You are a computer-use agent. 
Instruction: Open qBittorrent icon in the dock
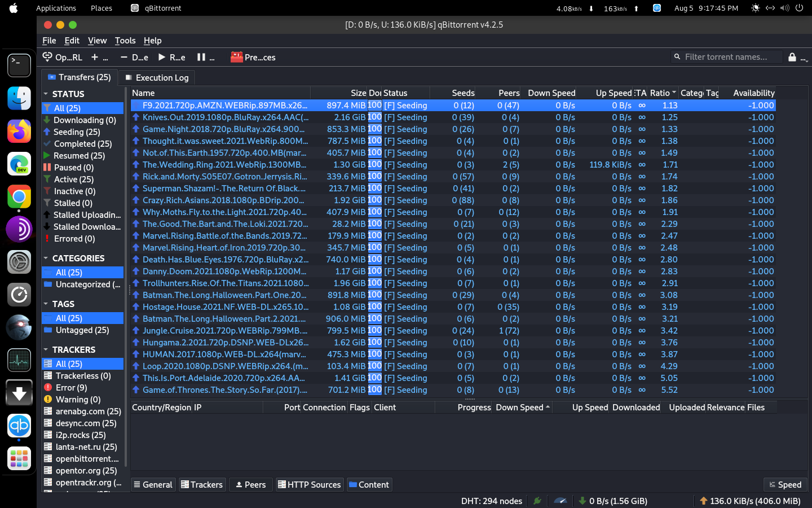coord(19,426)
